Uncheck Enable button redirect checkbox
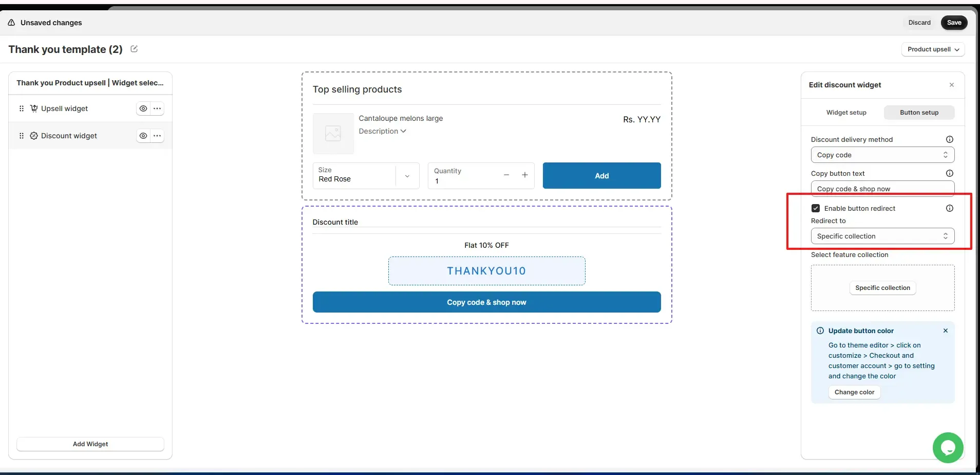 pyautogui.click(x=816, y=208)
